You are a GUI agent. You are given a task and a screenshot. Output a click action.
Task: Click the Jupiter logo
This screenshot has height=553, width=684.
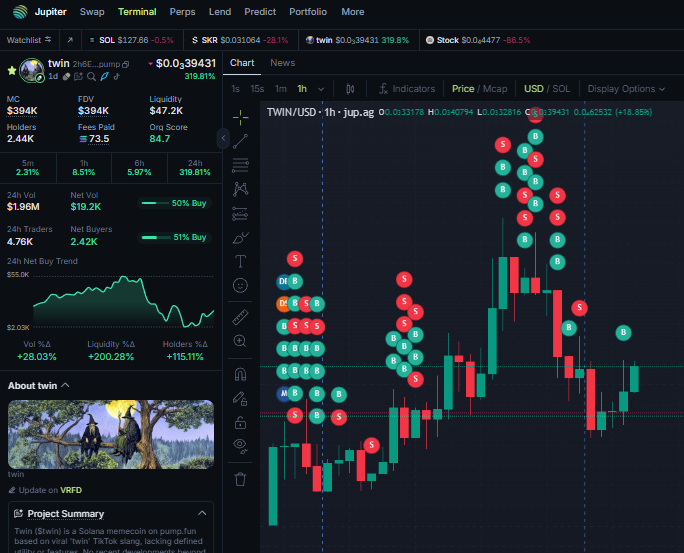point(20,12)
